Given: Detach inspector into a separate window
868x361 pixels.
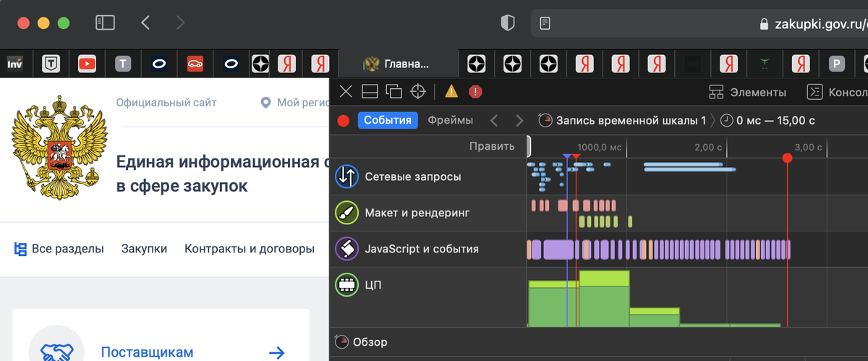Looking at the screenshot, I should (x=393, y=91).
